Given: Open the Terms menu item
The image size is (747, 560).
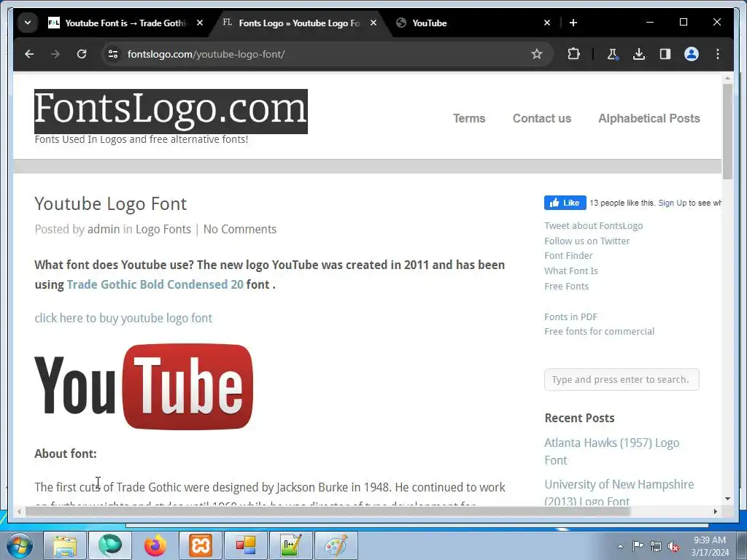Looking at the screenshot, I should point(469,119).
